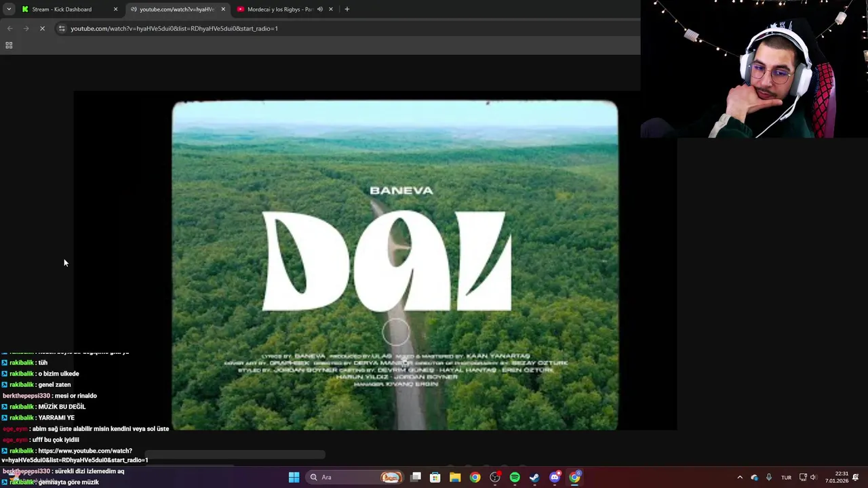This screenshot has width=868, height=488.
Task: Open the tab search dropdown arrow
Action: [9, 9]
